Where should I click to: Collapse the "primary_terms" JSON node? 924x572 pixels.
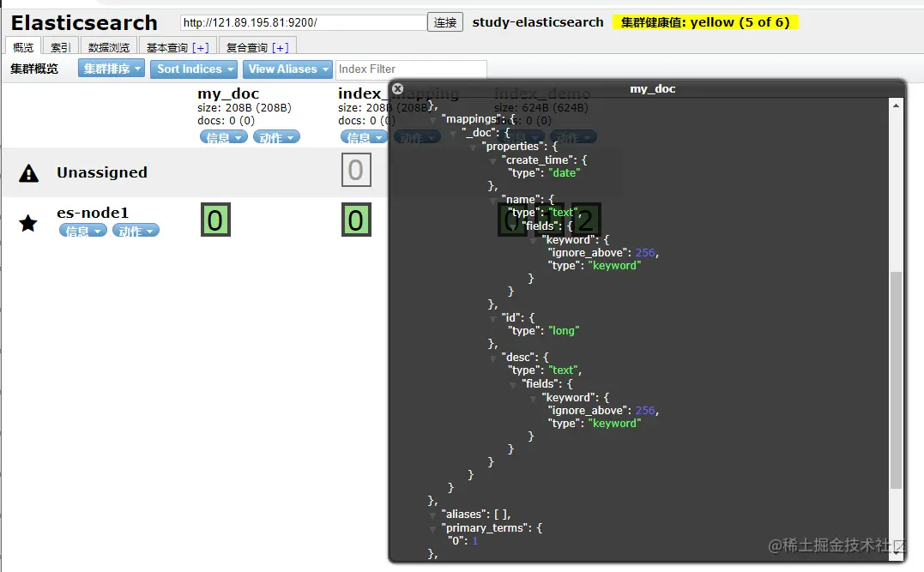(x=433, y=529)
